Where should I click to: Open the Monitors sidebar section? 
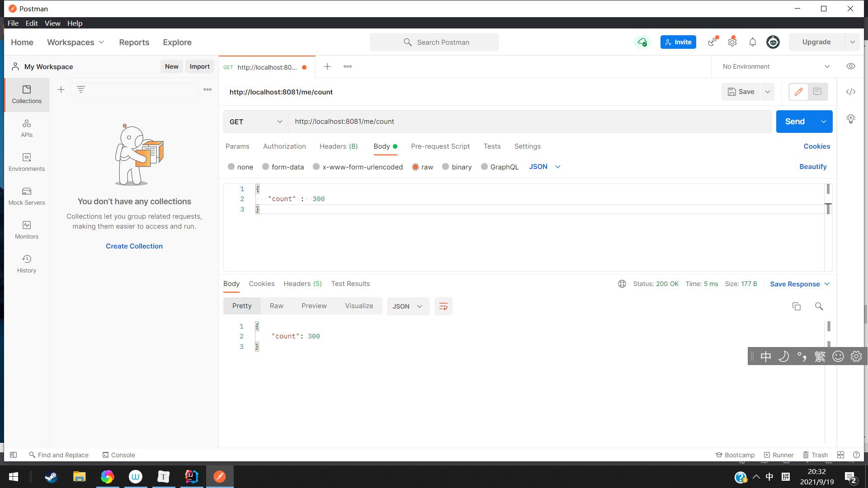pos(27,230)
